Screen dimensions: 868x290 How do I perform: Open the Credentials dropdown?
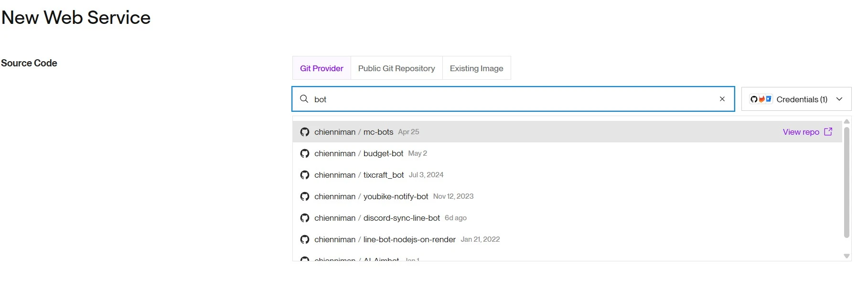pyautogui.click(x=796, y=99)
